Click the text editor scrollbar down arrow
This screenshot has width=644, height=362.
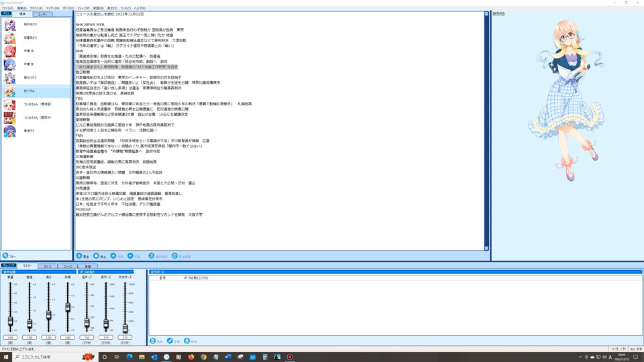pos(487,248)
